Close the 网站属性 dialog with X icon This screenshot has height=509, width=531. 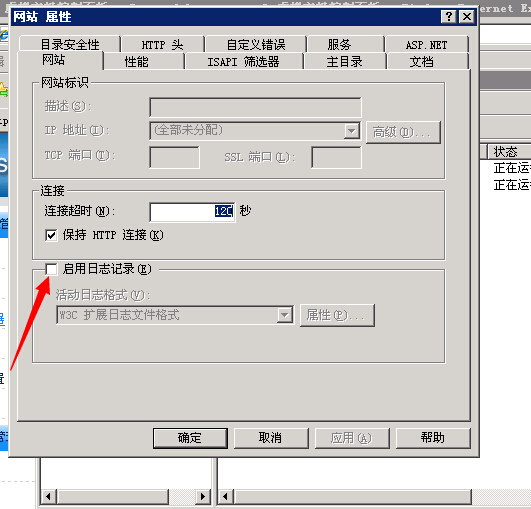tap(467, 16)
